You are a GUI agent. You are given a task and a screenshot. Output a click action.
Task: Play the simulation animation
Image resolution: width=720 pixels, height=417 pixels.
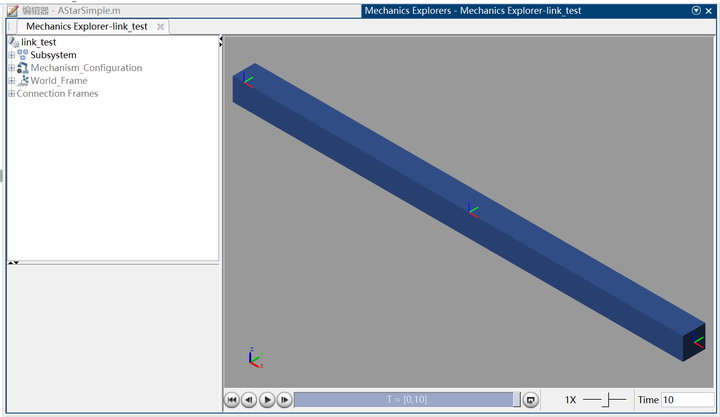(x=267, y=400)
